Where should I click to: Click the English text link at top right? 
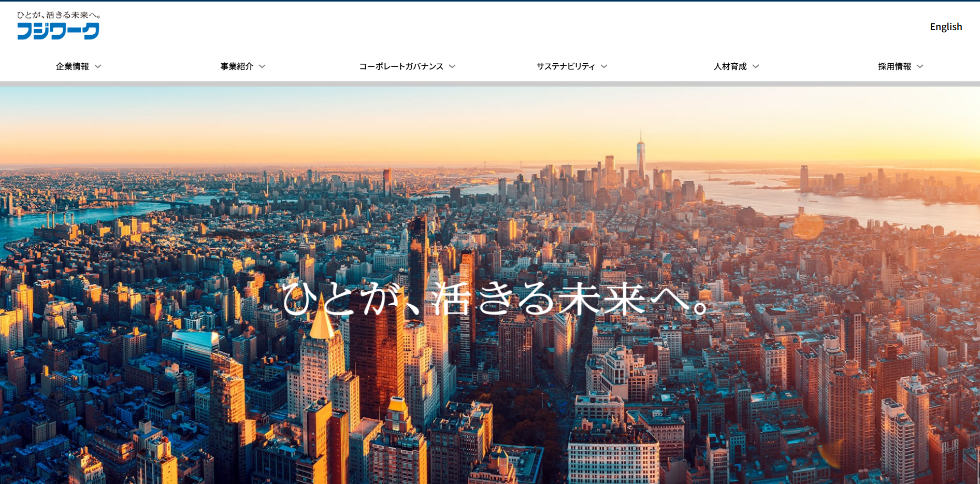[x=946, y=26]
